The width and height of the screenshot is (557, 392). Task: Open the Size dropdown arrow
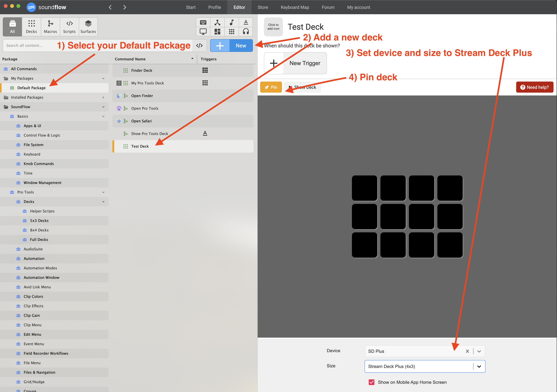[479, 366]
